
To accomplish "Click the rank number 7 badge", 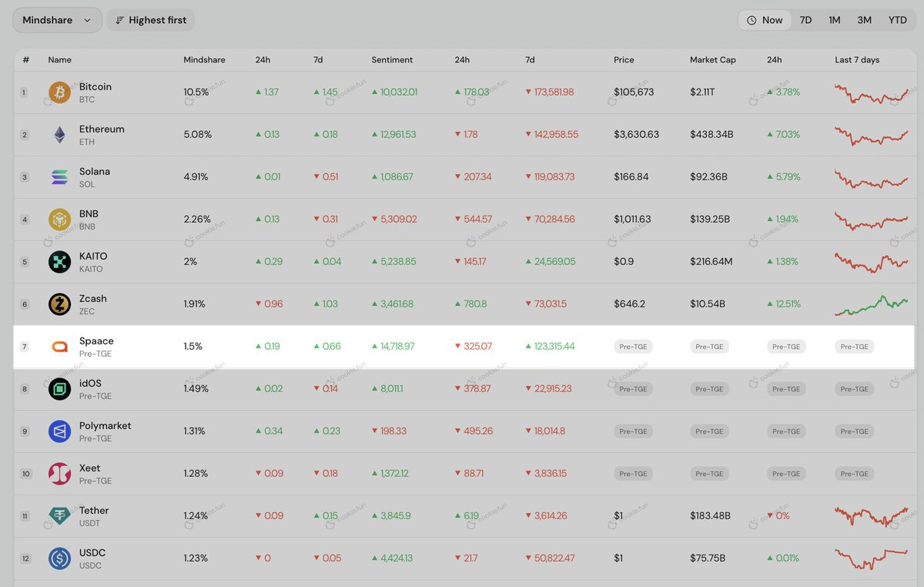I will [x=25, y=347].
